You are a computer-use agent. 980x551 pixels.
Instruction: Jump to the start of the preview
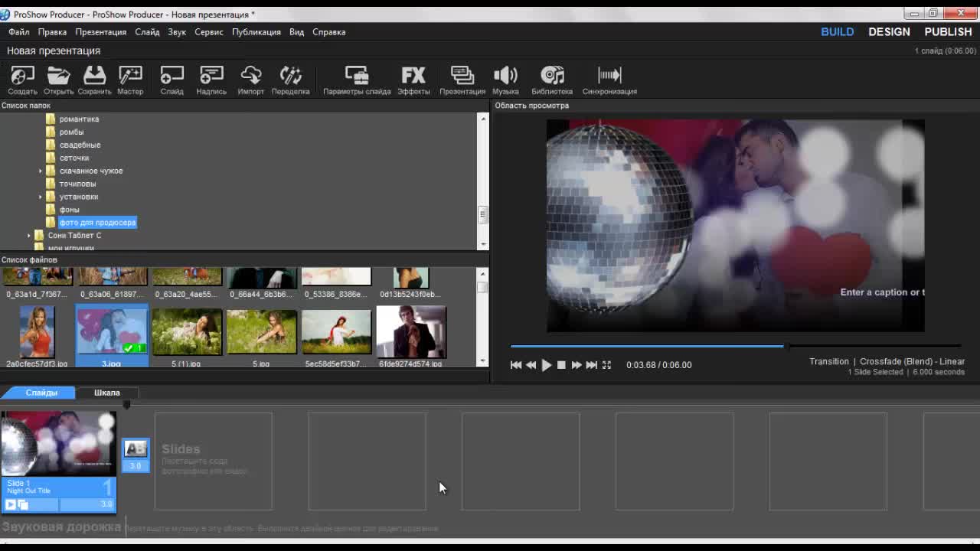pyautogui.click(x=516, y=365)
